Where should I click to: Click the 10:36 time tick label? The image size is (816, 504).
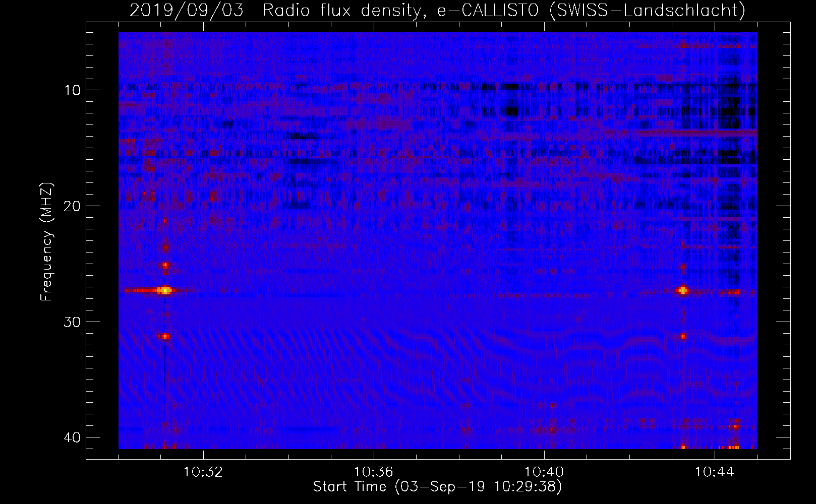coord(374,472)
